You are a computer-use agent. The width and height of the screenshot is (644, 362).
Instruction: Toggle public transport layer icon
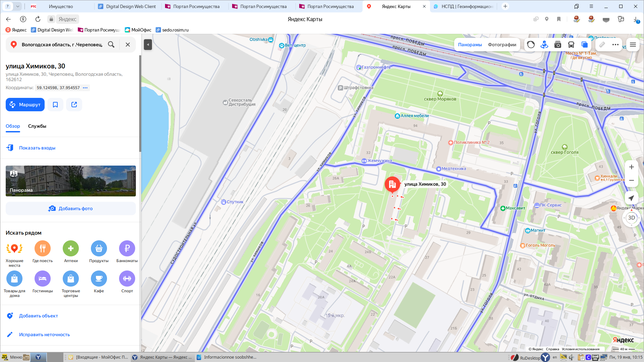[571, 45]
